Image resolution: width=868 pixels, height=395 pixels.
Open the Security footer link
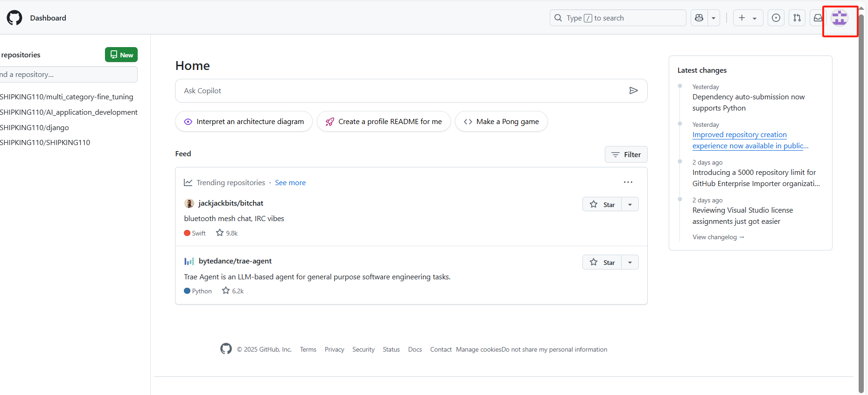pyautogui.click(x=364, y=349)
